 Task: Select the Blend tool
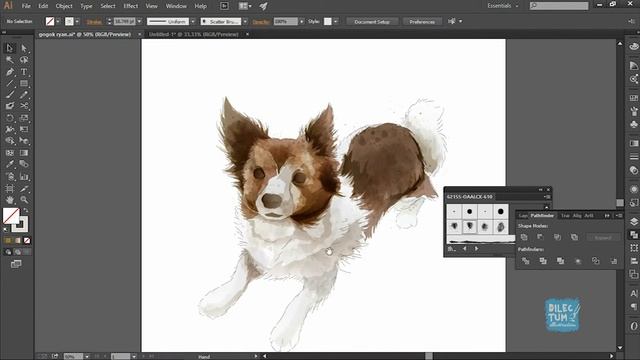tap(24, 164)
